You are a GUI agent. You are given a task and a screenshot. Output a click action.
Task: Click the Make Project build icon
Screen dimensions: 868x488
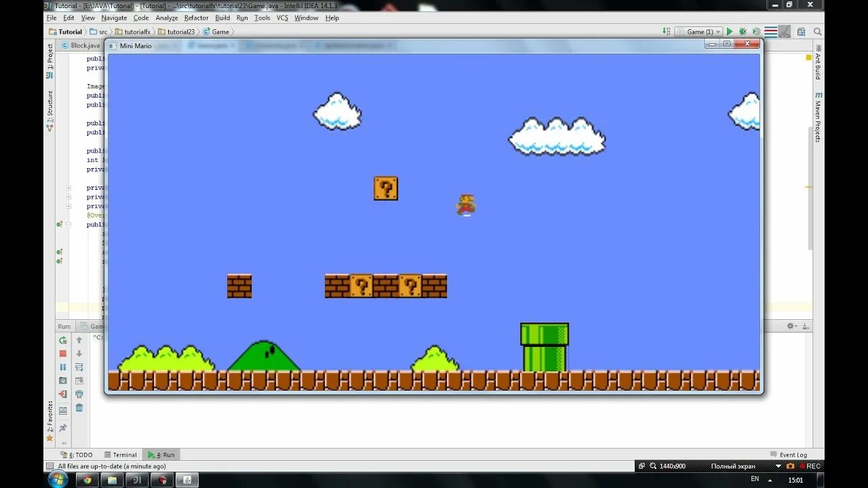point(667,32)
